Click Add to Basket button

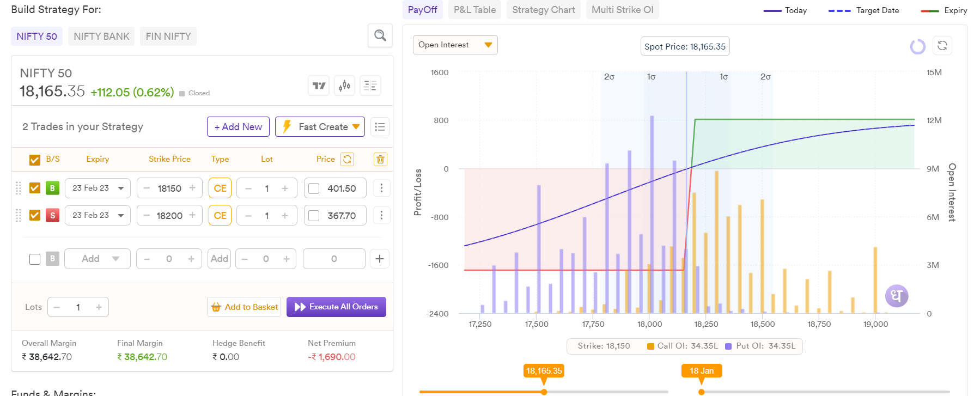pyautogui.click(x=244, y=307)
